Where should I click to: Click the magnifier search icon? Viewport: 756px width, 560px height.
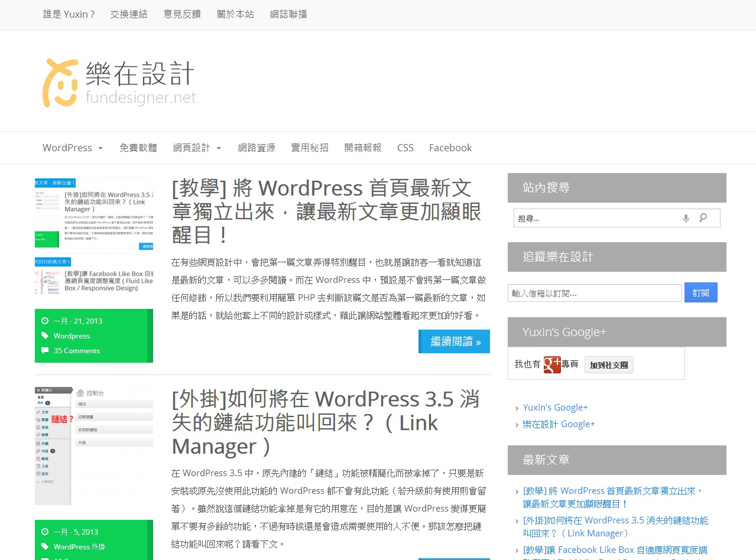[703, 218]
